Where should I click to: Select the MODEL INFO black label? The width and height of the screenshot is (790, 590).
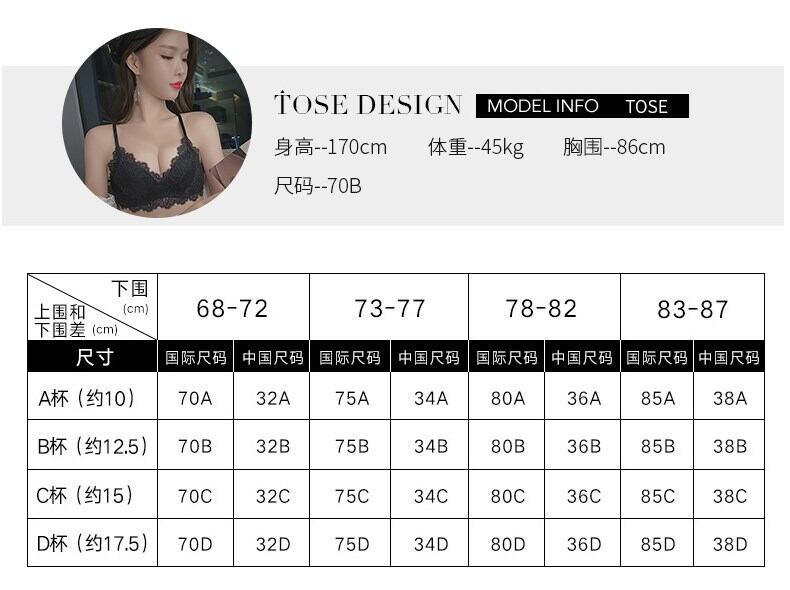[x=542, y=106]
